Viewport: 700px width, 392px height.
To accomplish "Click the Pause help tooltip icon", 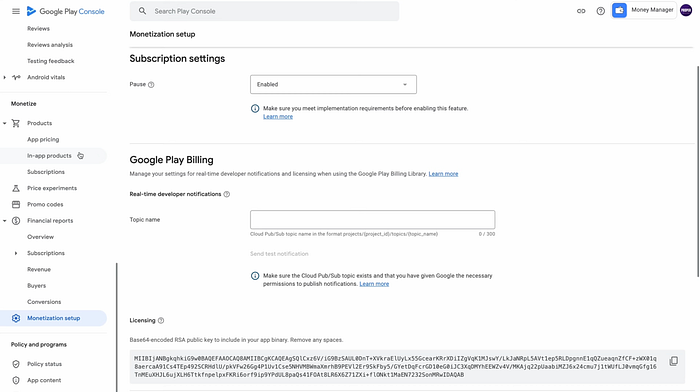I will [151, 85].
